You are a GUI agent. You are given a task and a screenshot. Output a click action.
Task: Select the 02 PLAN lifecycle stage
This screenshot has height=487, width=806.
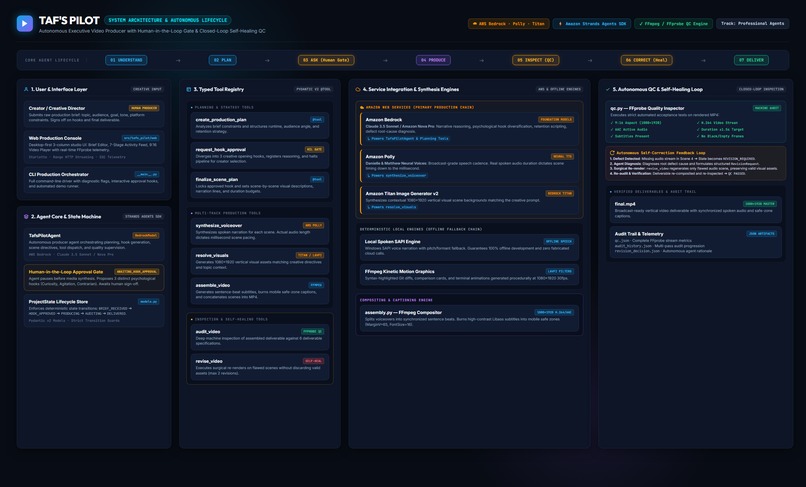[x=223, y=60]
